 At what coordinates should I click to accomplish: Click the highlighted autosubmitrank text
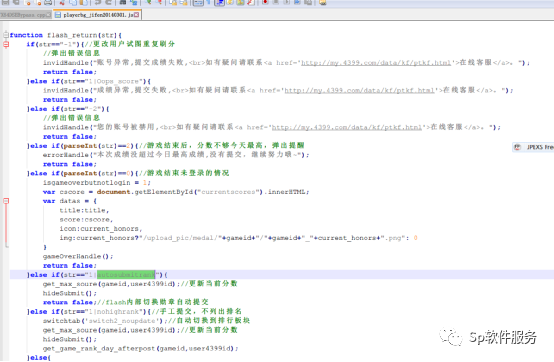(126, 275)
